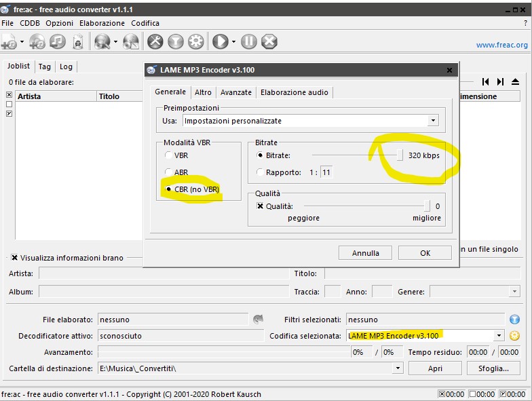Click the Annulla button
Viewport: 532px width, 401px height.
pyautogui.click(x=365, y=253)
